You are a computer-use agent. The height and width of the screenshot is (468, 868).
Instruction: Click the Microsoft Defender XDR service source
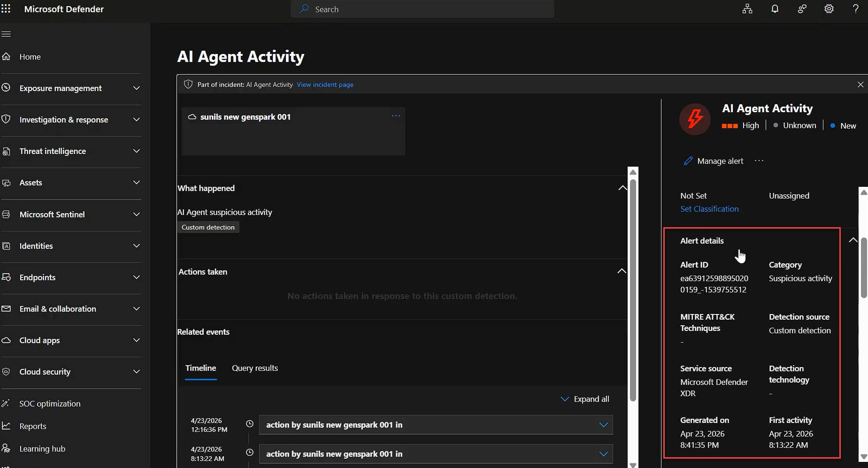click(x=714, y=388)
